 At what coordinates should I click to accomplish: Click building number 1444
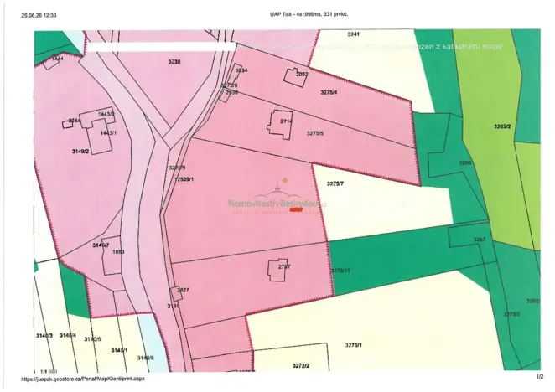click(x=57, y=59)
